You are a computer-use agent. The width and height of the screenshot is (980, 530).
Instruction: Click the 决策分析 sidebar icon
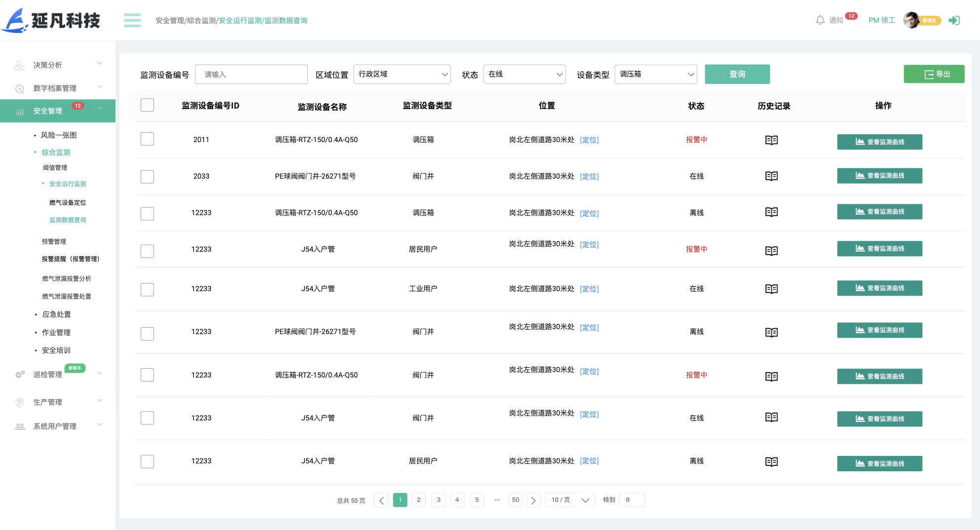20,65
